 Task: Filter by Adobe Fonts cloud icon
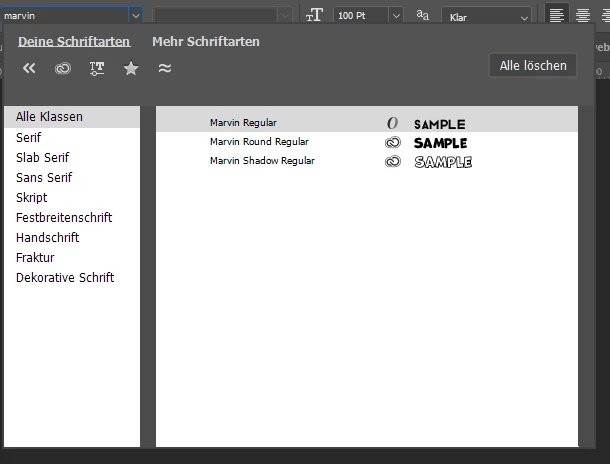click(x=63, y=68)
